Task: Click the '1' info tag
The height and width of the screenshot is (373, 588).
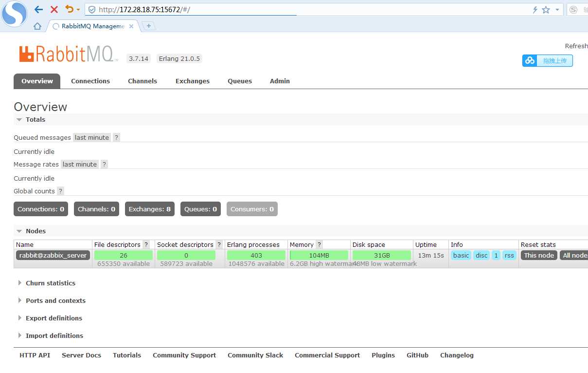Action: [x=496, y=255]
